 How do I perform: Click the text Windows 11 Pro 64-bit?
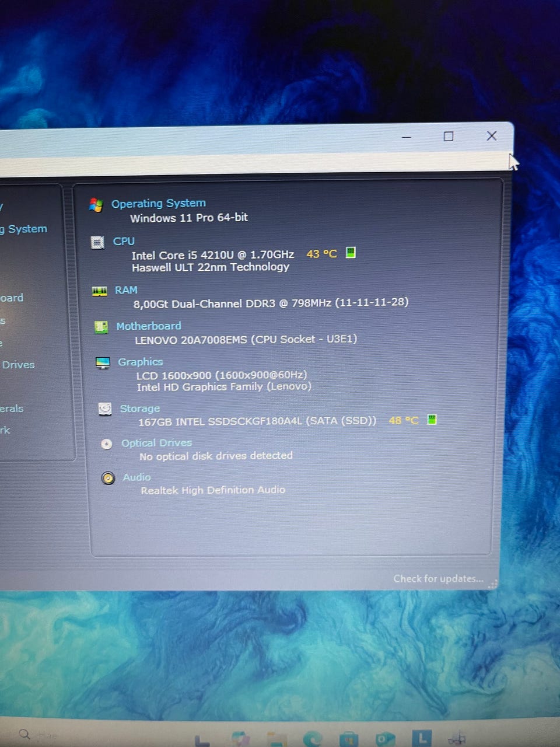tap(189, 218)
